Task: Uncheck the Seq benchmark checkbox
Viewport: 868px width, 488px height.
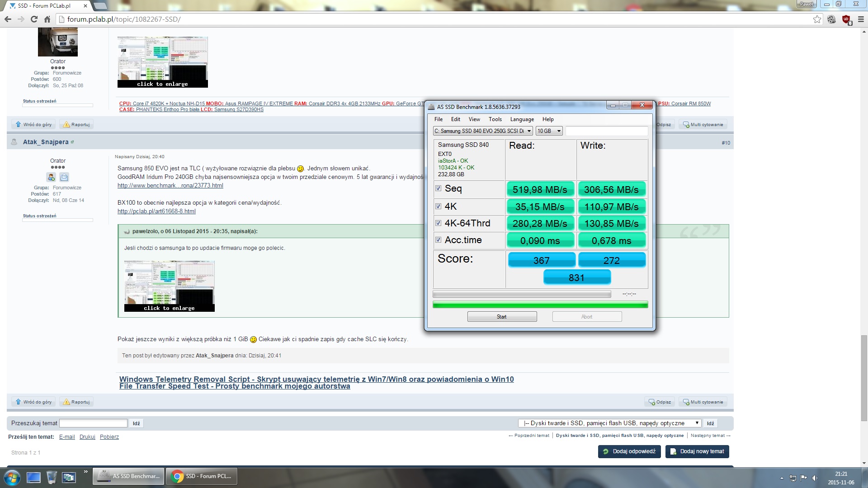Action: coord(438,188)
